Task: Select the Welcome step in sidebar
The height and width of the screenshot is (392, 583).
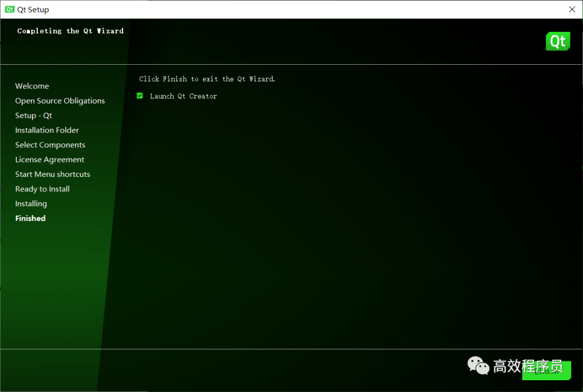Action: pos(32,86)
